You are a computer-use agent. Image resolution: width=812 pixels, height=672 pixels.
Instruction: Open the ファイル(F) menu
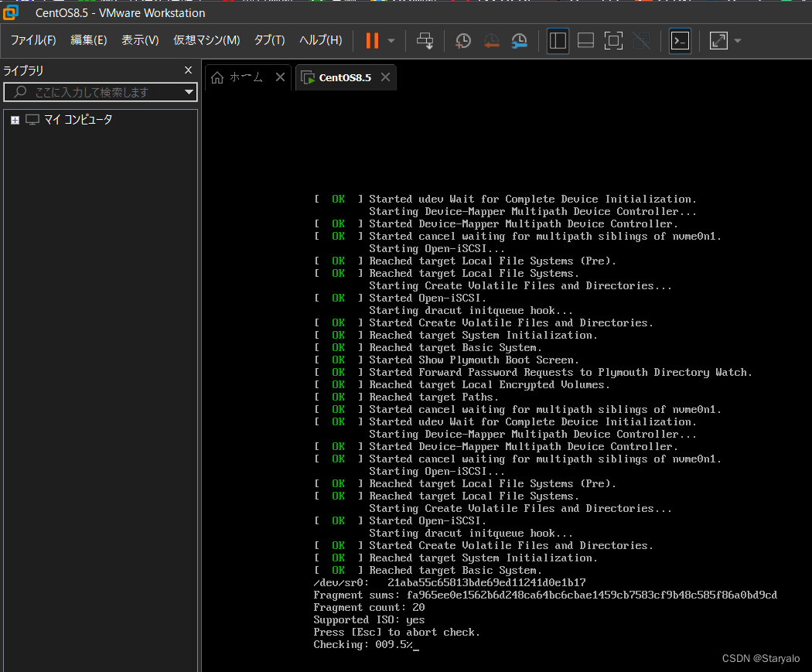point(33,40)
